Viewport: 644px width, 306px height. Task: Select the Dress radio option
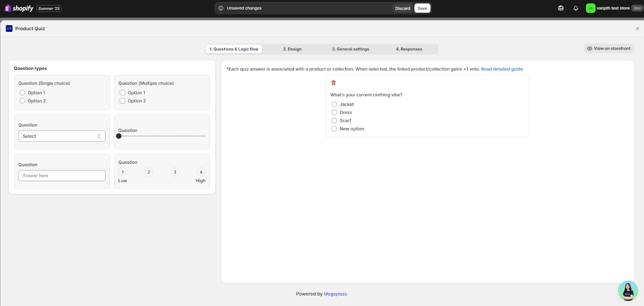334,112
